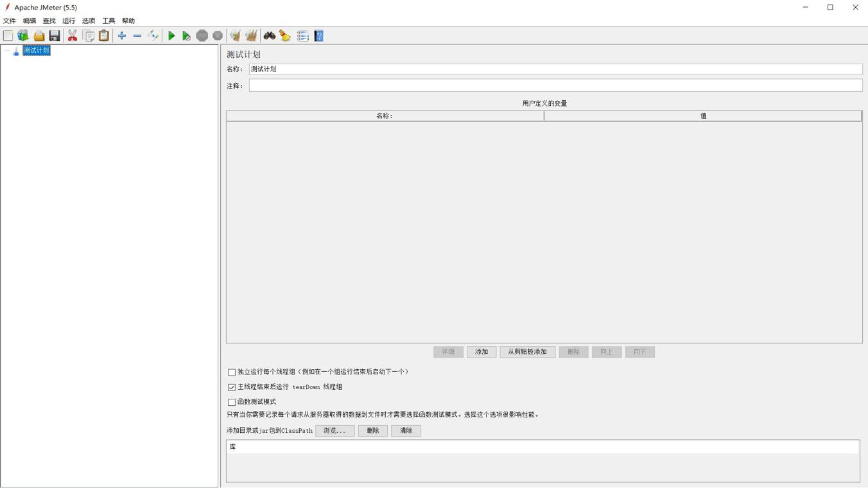The image size is (868, 488).
Task: Click 删除 button next to 浏览...
Action: pyautogui.click(x=373, y=431)
